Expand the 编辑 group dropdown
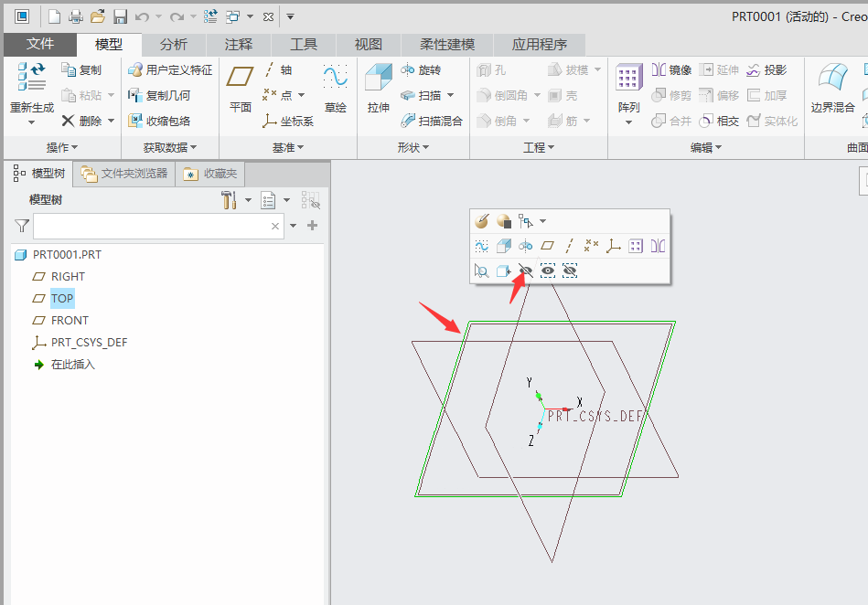 pyautogui.click(x=706, y=148)
